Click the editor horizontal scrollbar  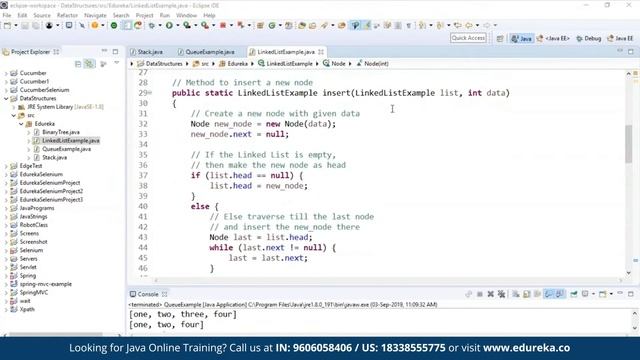tap(388, 280)
